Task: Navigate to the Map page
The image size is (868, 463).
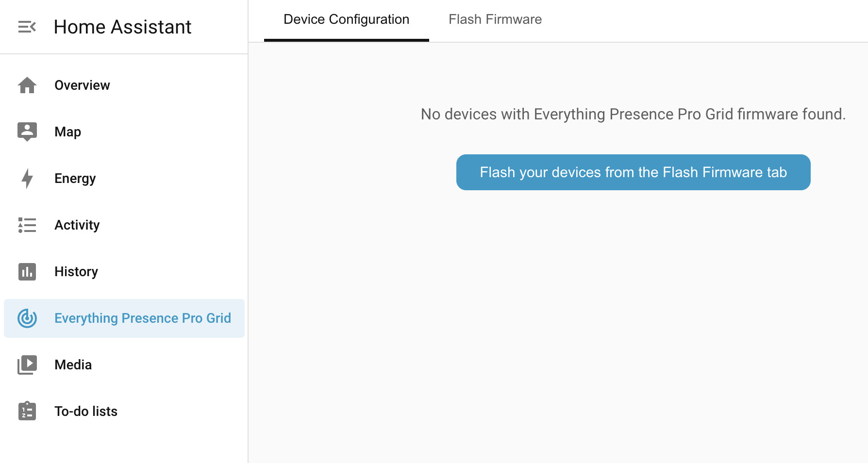Action: [67, 132]
